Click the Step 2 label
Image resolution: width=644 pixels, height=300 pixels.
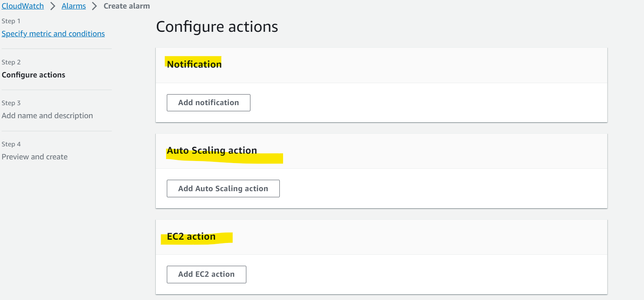[x=11, y=62]
